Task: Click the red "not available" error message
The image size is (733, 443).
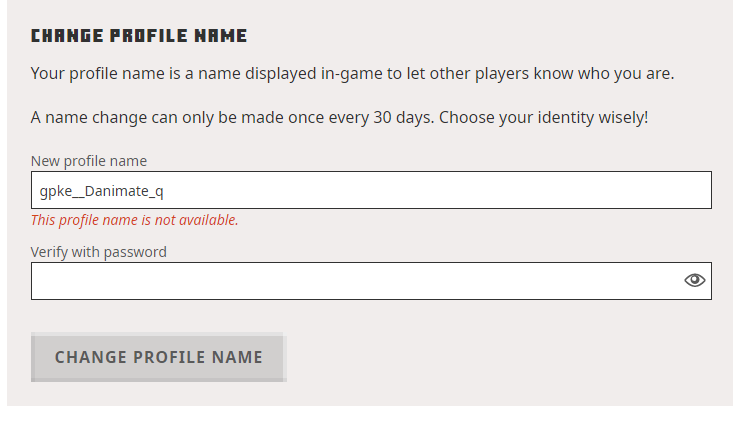Action: pyautogui.click(x=134, y=220)
